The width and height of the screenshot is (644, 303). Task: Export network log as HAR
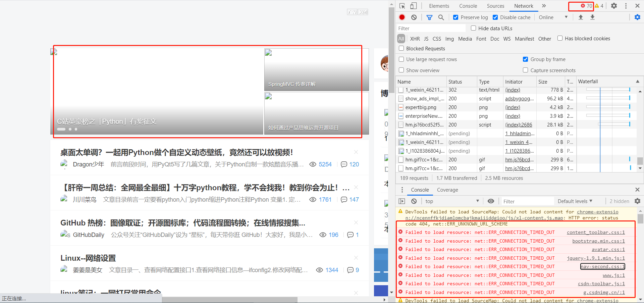click(x=593, y=17)
